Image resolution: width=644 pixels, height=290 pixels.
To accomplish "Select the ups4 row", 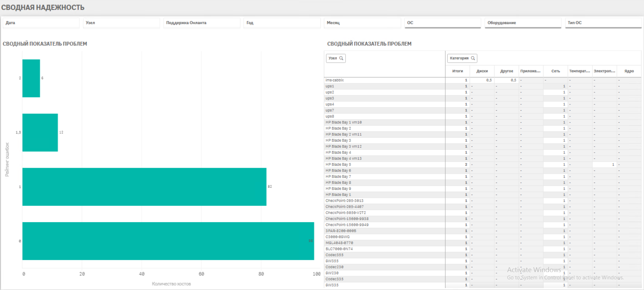I will pos(384,104).
